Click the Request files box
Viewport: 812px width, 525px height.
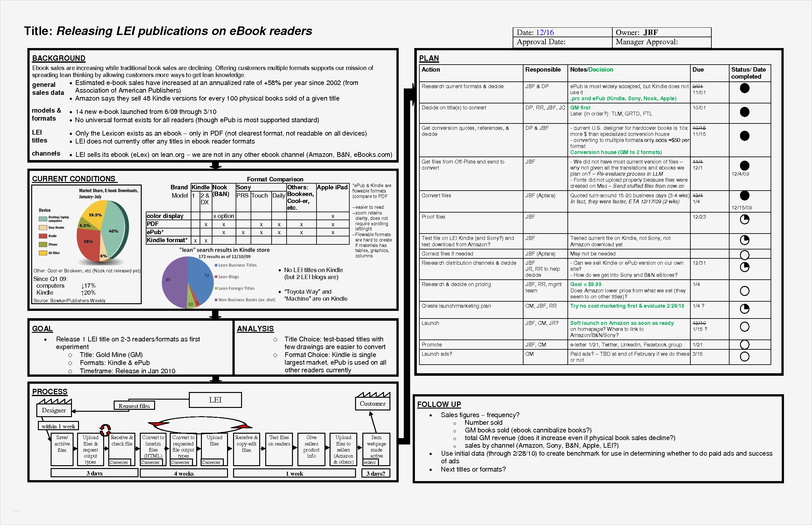pyautogui.click(x=134, y=406)
